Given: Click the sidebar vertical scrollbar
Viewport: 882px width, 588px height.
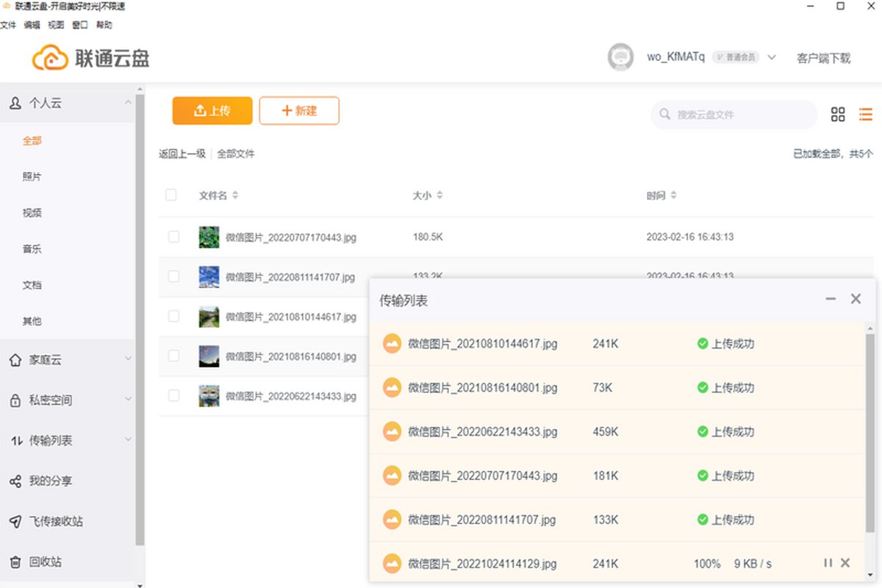Looking at the screenshot, I should point(140,320).
